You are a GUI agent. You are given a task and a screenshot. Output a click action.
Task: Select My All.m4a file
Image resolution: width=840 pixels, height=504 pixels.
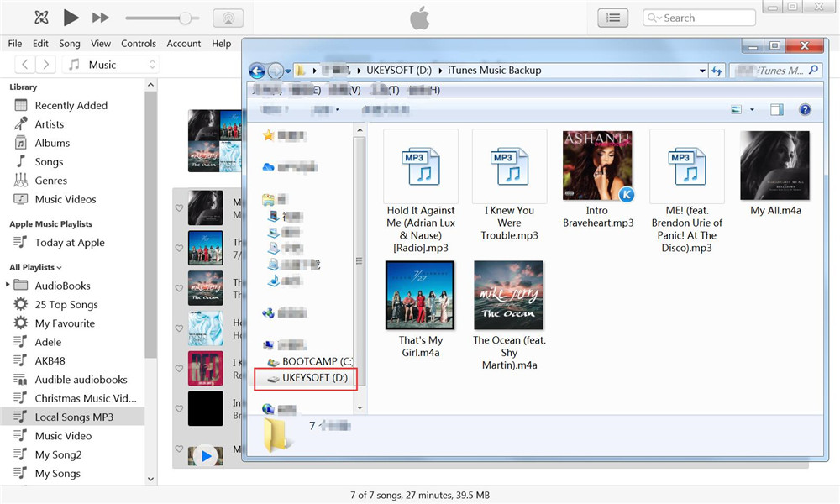(x=775, y=173)
